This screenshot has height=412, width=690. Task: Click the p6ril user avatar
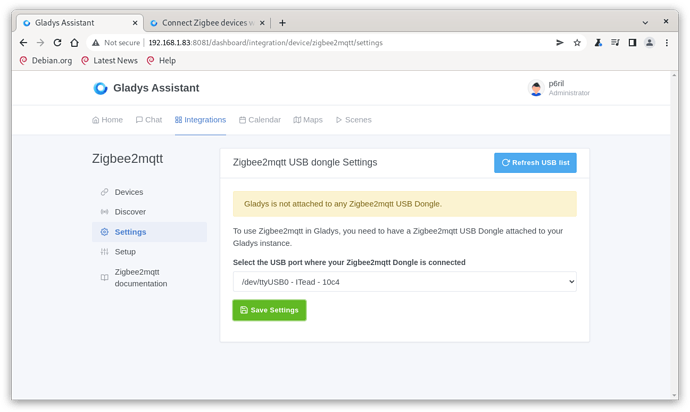pos(536,88)
